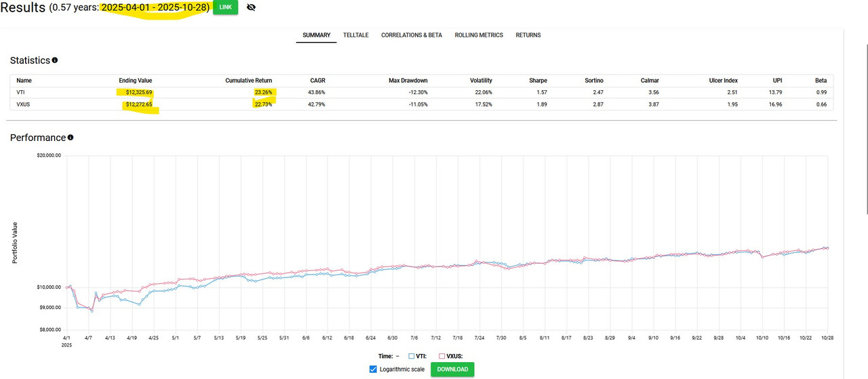Open the SUMMARY tab
This screenshot has width=868, height=379.
(316, 35)
